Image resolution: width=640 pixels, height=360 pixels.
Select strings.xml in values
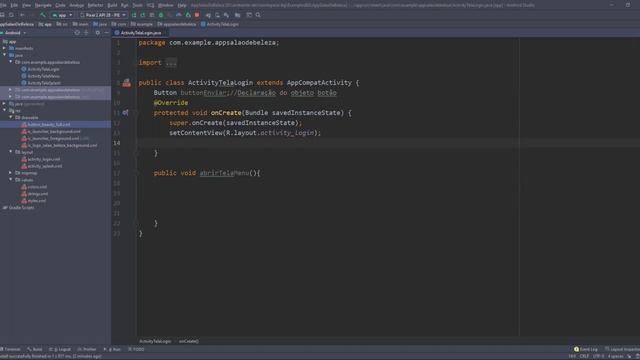pyautogui.click(x=35, y=194)
